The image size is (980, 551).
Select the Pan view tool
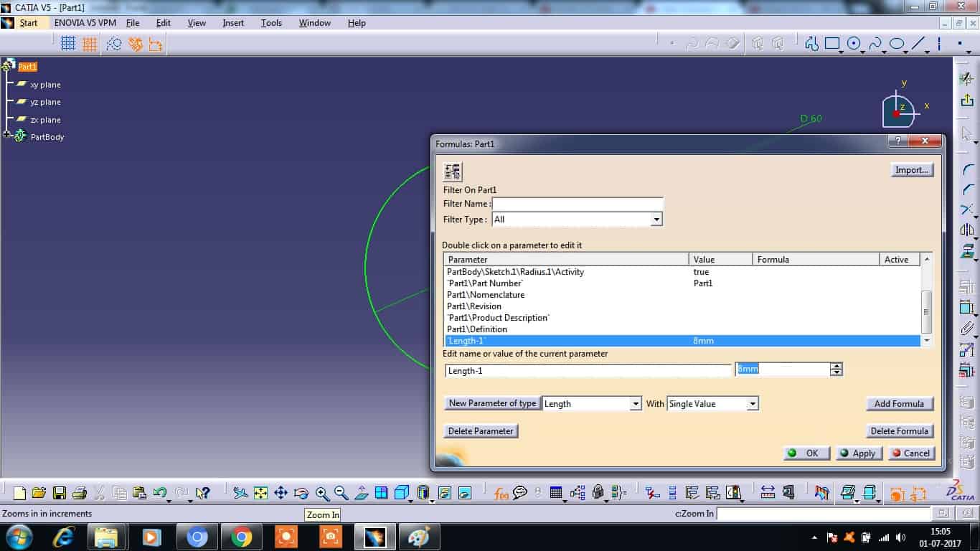pos(281,492)
